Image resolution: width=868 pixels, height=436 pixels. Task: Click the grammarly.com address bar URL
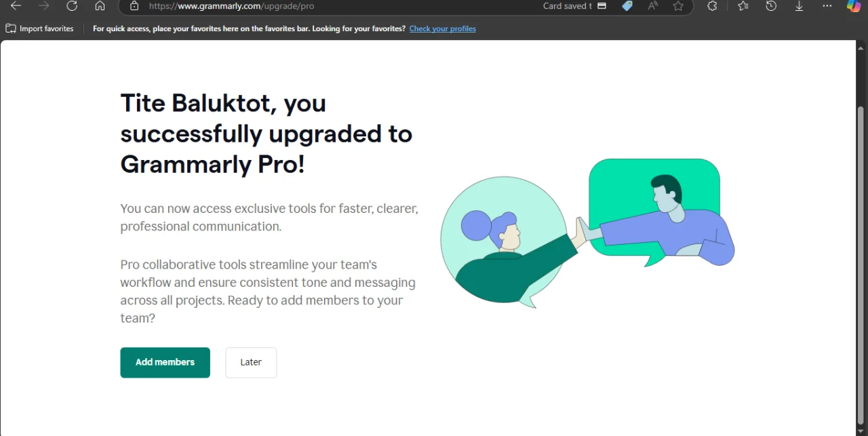coord(231,6)
